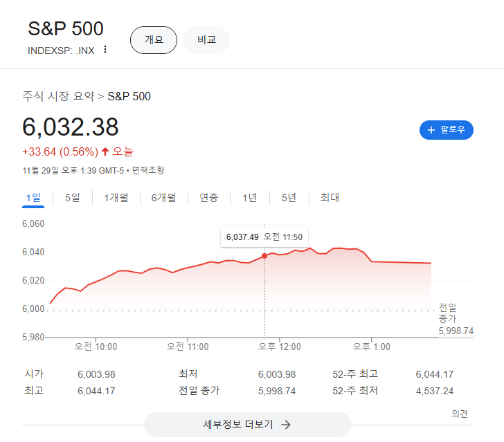Click the 6,037.49 오전 11:50 tooltip
Screen dimensions: 504x442
[264, 237]
